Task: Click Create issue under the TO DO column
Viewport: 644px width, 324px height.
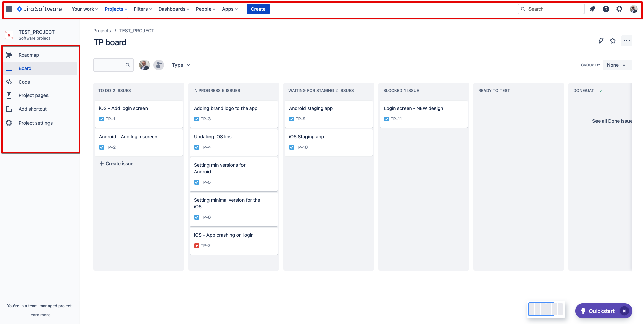Action: (116, 163)
